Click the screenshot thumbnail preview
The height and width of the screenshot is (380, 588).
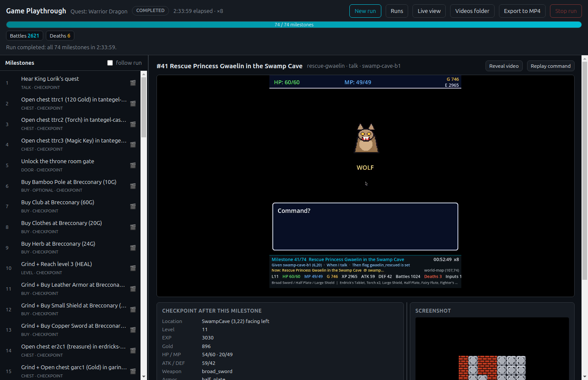[x=492, y=349]
